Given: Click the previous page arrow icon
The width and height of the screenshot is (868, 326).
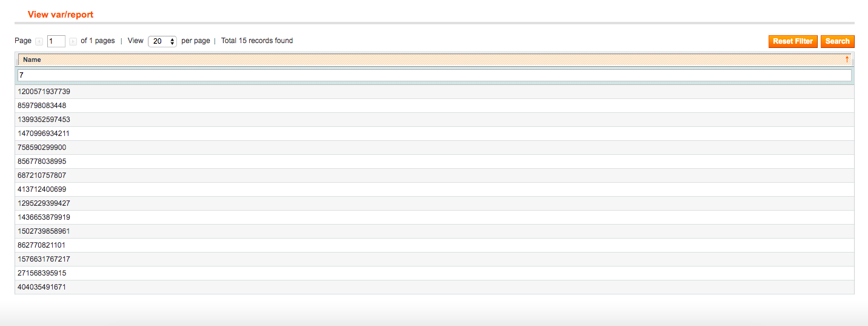Looking at the screenshot, I should click(x=39, y=41).
